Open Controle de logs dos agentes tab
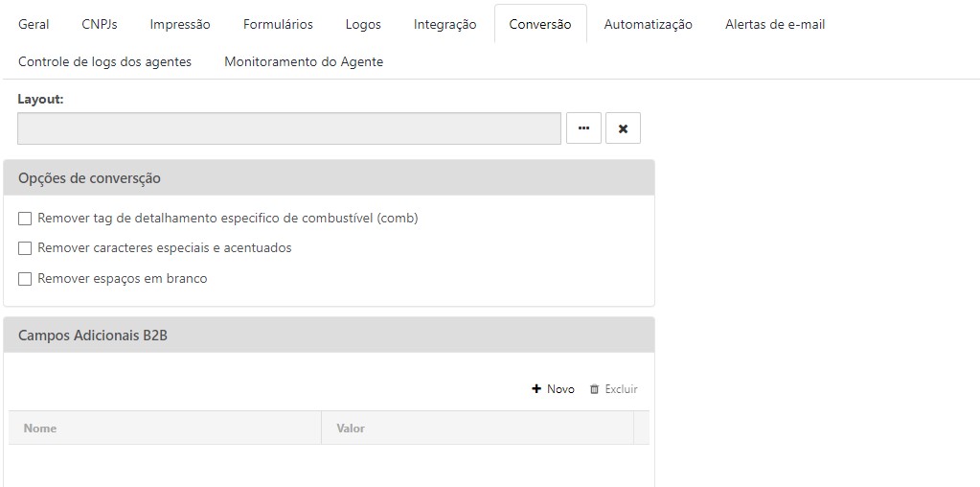The image size is (980, 487). 104,61
